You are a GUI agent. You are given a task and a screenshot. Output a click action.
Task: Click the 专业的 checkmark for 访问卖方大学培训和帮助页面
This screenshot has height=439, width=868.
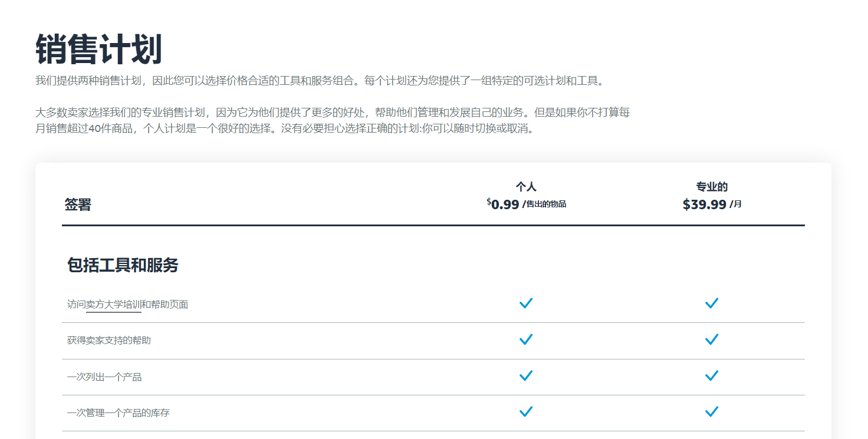pyautogui.click(x=712, y=303)
